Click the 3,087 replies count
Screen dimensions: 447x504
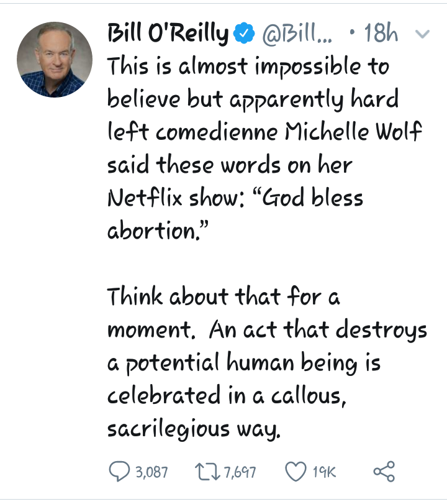pyautogui.click(x=151, y=472)
